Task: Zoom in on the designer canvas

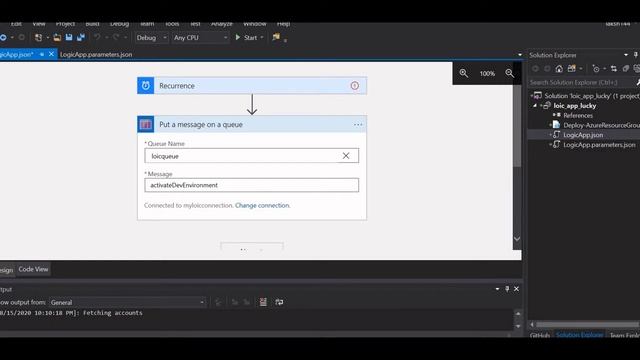Action: click(x=464, y=73)
